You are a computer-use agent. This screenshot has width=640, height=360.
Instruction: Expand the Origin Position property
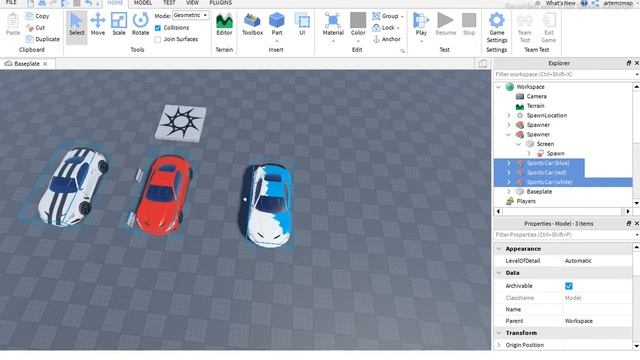click(499, 345)
